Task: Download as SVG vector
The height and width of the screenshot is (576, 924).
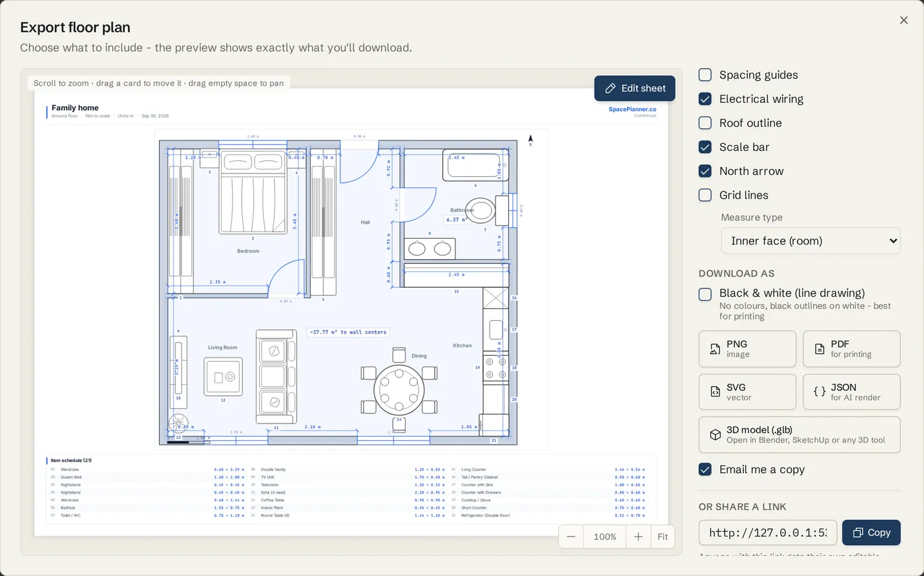Action: click(747, 392)
